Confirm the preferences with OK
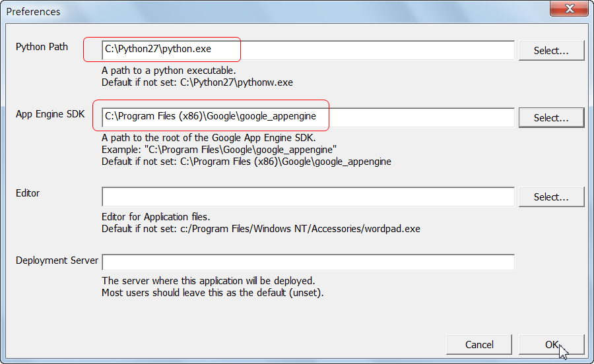The height and width of the screenshot is (364, 594). pyautogui.click(x=551, y=345)
